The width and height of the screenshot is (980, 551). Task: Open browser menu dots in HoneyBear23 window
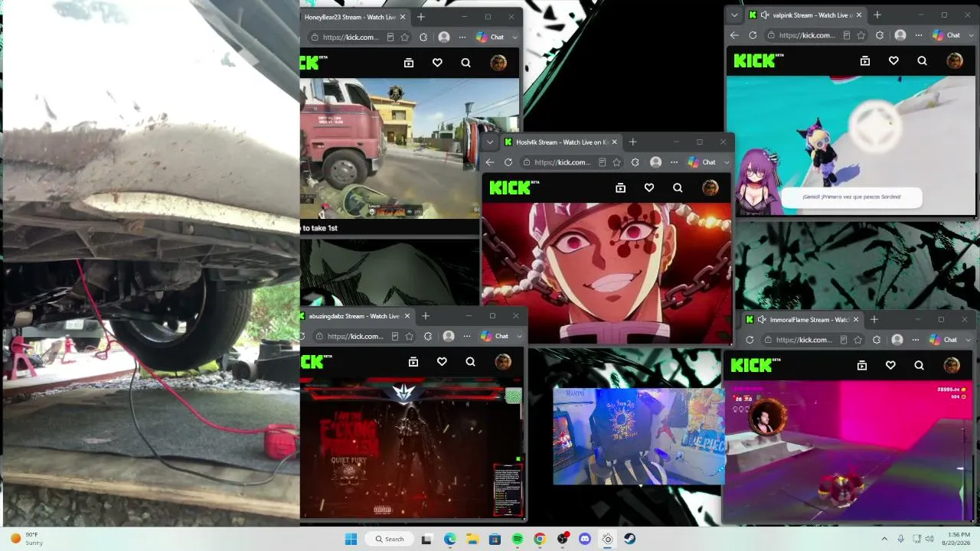(462, 37)
